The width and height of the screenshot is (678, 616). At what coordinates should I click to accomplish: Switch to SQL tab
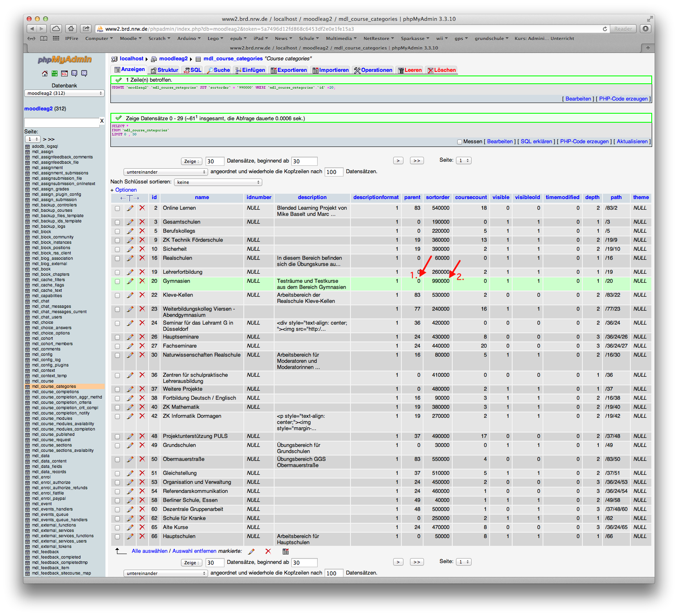[193, 70]
